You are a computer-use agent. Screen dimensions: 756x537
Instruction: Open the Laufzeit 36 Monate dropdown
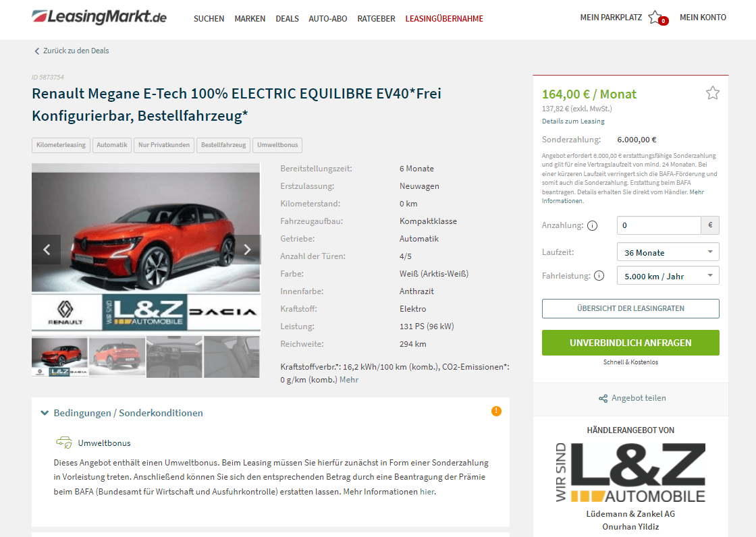tap(668, 252)
